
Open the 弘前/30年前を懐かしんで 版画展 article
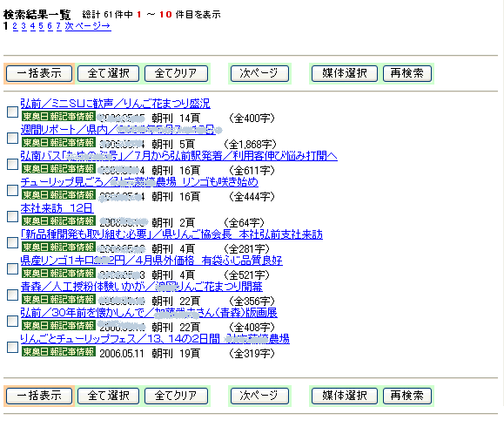point(149,313)
